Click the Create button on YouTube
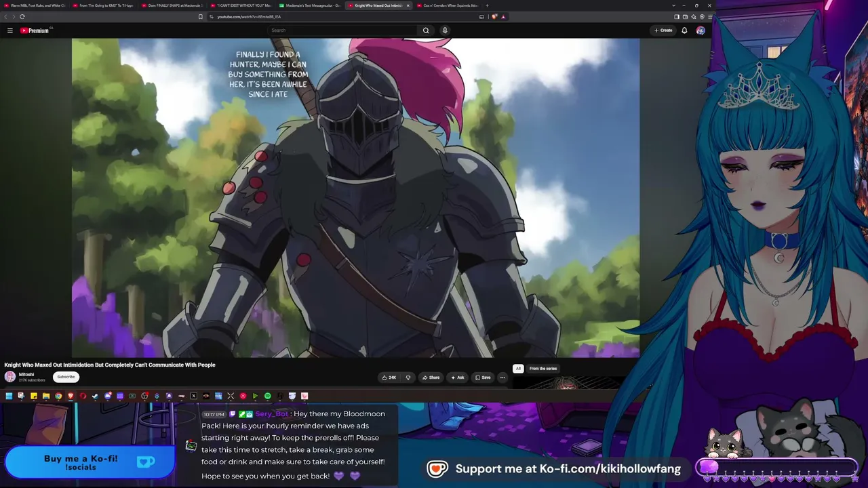Viewport: 868px width, 488px height. point(663,30)
